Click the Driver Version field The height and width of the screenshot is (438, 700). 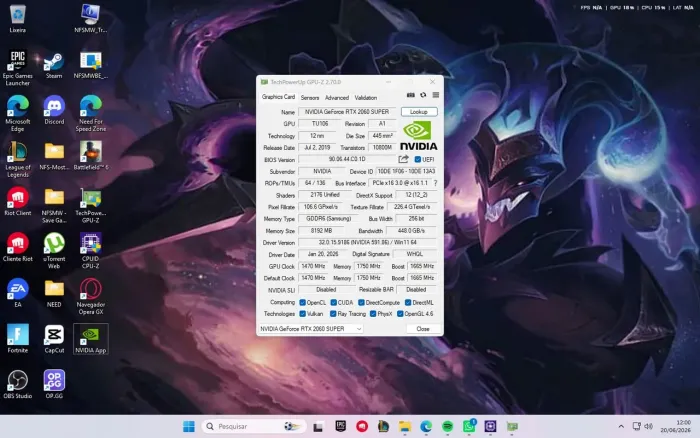367,242
